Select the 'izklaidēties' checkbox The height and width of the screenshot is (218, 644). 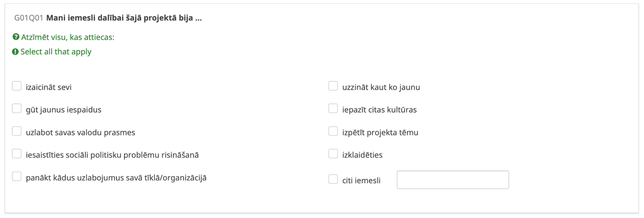[x=333, y=154]
